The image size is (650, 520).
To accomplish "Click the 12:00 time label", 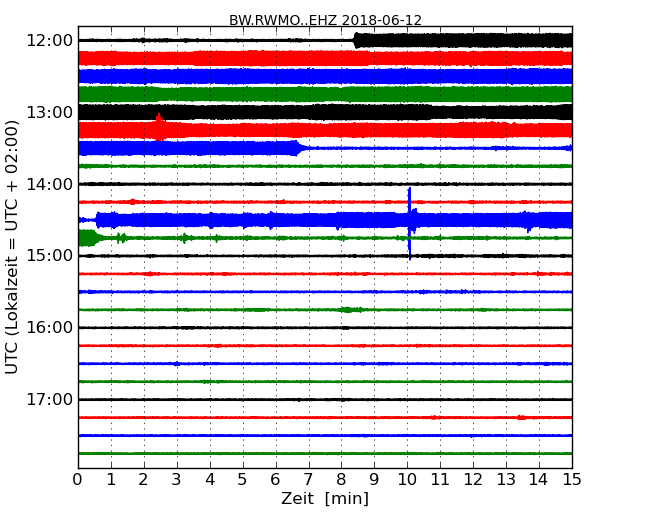I will 49,41.
